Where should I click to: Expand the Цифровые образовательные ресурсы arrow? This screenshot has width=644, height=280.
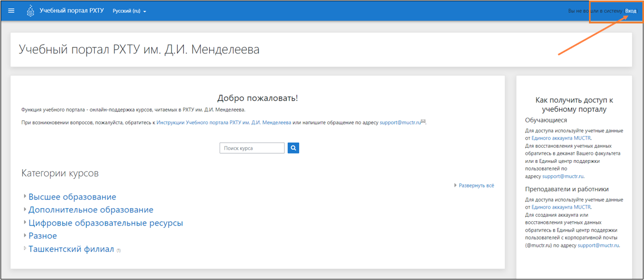pos(25,223)
